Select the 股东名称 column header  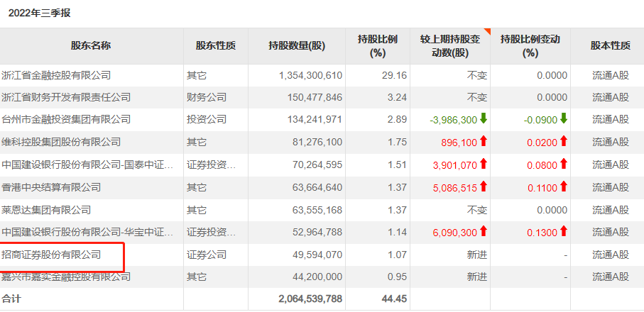[x=91, y=46]
